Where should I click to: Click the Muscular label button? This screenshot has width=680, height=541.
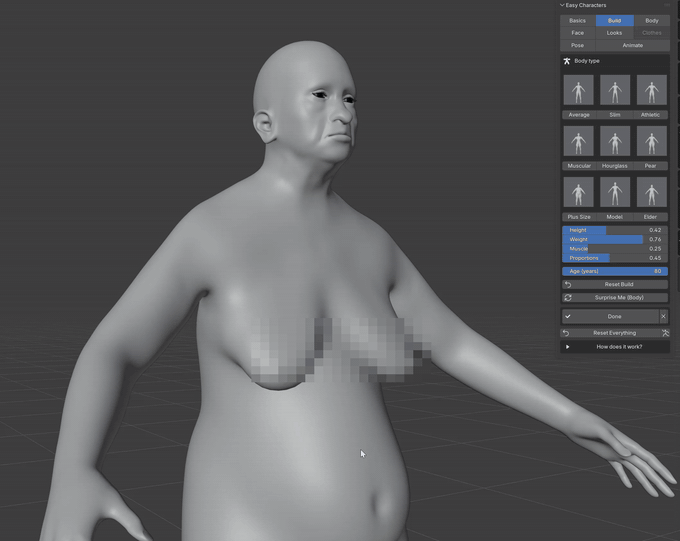[579, 166]
